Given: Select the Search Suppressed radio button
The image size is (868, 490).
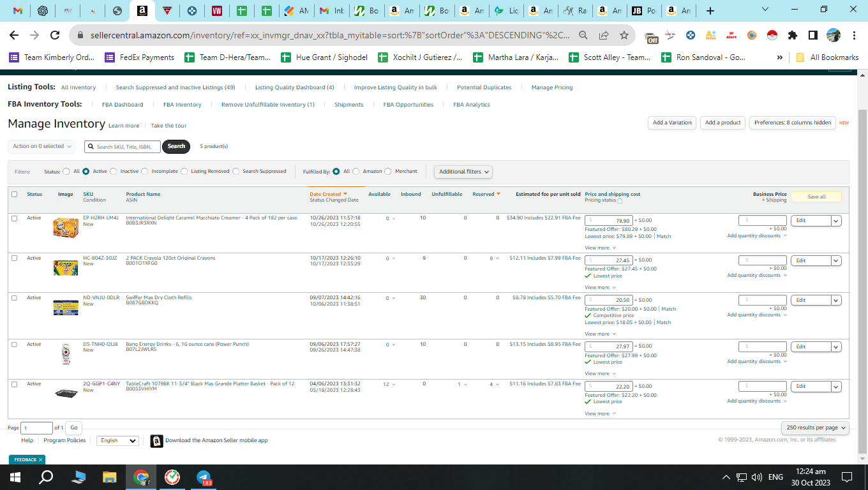Looking at the screenshot, I should click(x=236, y=172).
